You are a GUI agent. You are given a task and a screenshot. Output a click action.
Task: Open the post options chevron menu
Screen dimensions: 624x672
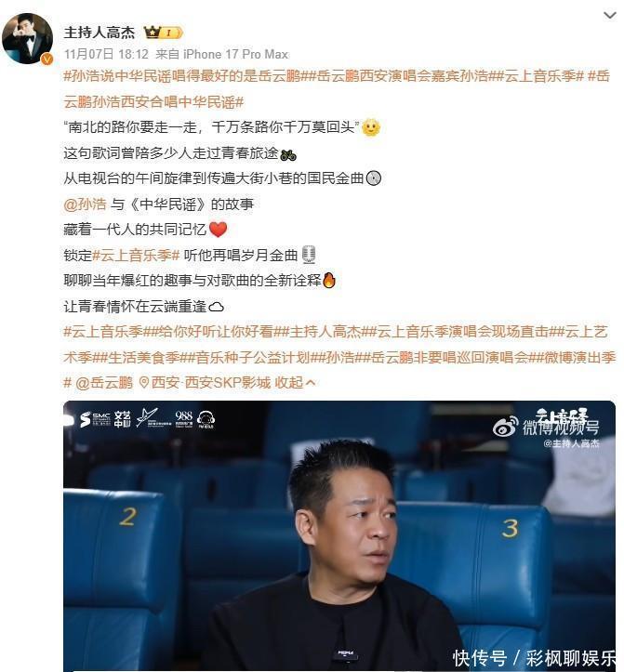(x=609, y=16)
